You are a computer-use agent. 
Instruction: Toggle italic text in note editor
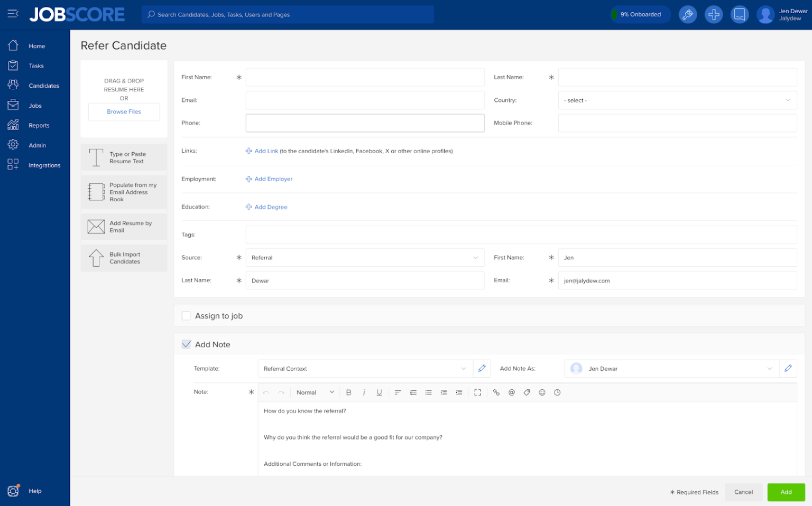[364, 392]
